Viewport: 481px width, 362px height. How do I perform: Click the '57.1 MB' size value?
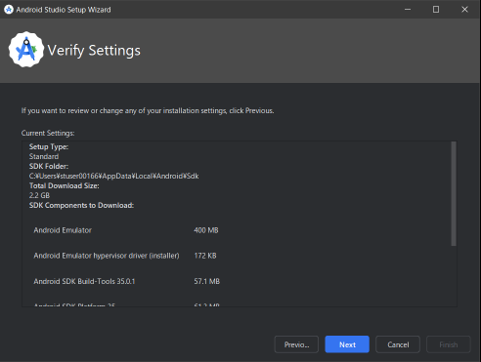point(207,281)
